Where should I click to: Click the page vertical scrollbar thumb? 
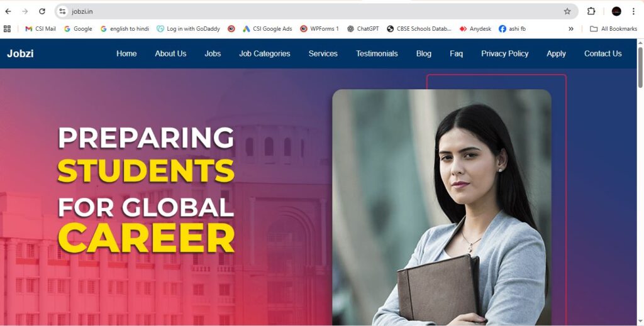pyautogui.click(x=640, y=67)
